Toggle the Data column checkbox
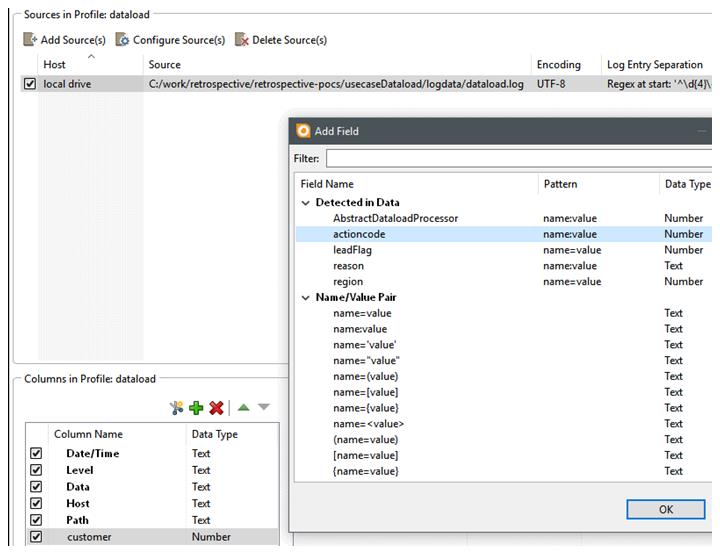This screenshot has height=554, width=720. pos(36,486)
